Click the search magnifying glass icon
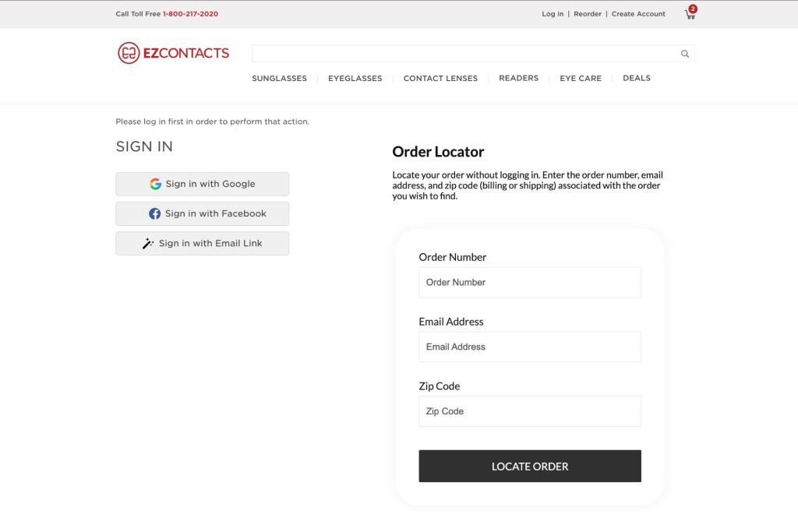 (x=684, y=53)
